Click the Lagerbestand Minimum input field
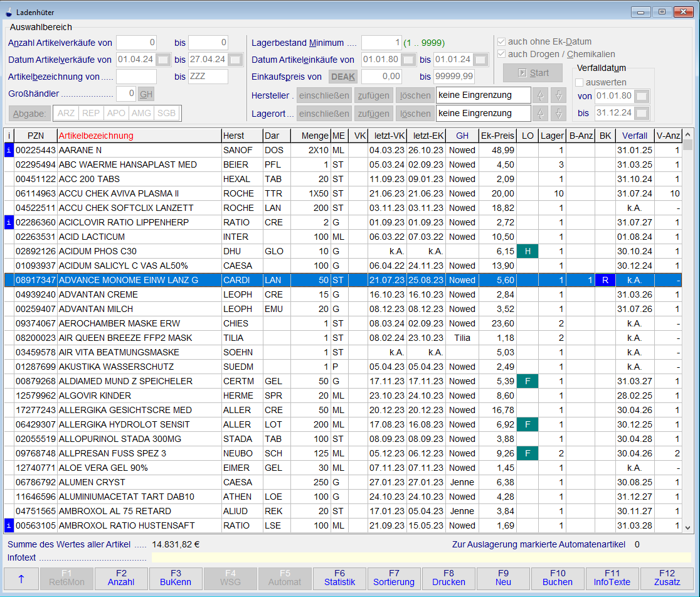The width and height of the screenshot is (700, 597). pyautogui.click(x=381, y=43)
